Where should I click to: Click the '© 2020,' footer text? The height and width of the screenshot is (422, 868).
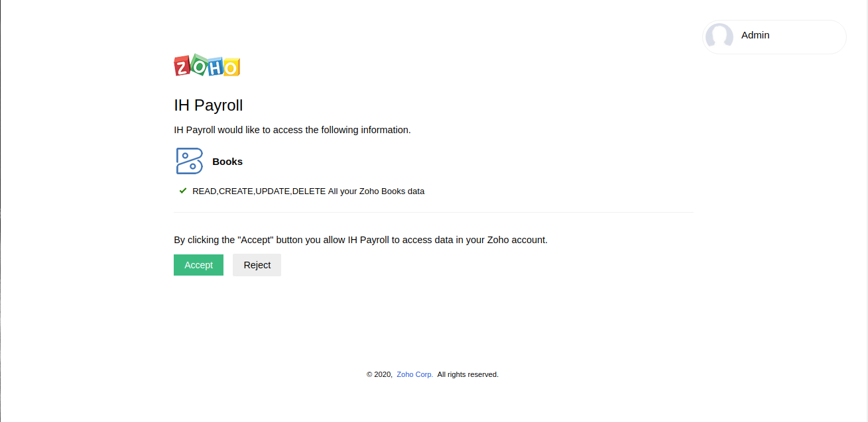click(379, 374)
